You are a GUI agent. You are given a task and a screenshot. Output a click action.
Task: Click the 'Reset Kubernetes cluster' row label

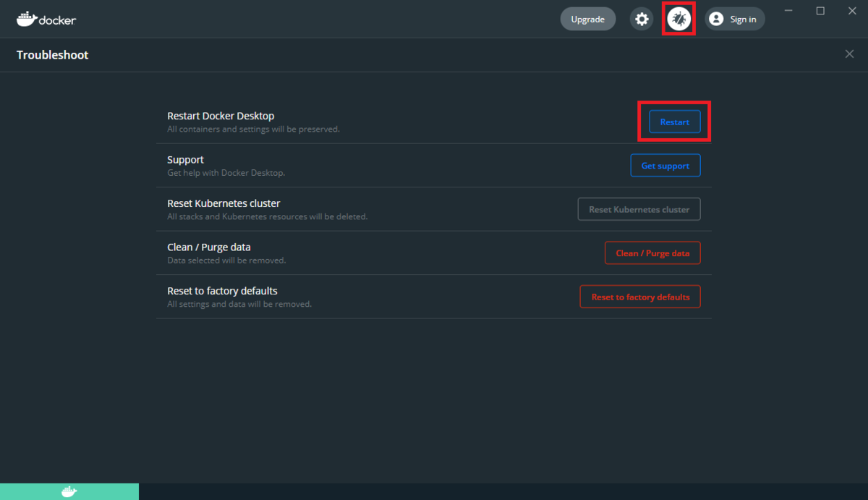pyautogui.click(x=224, y=203)
